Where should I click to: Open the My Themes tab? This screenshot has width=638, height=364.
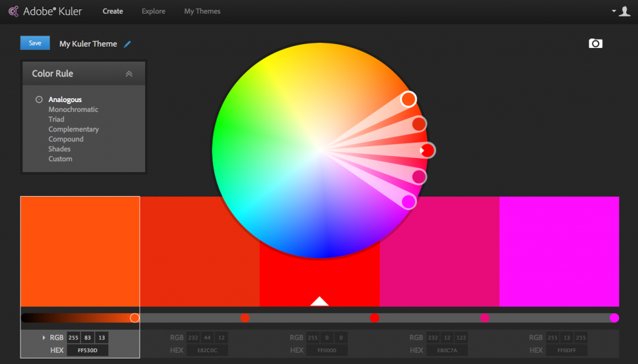pos(202,11)
